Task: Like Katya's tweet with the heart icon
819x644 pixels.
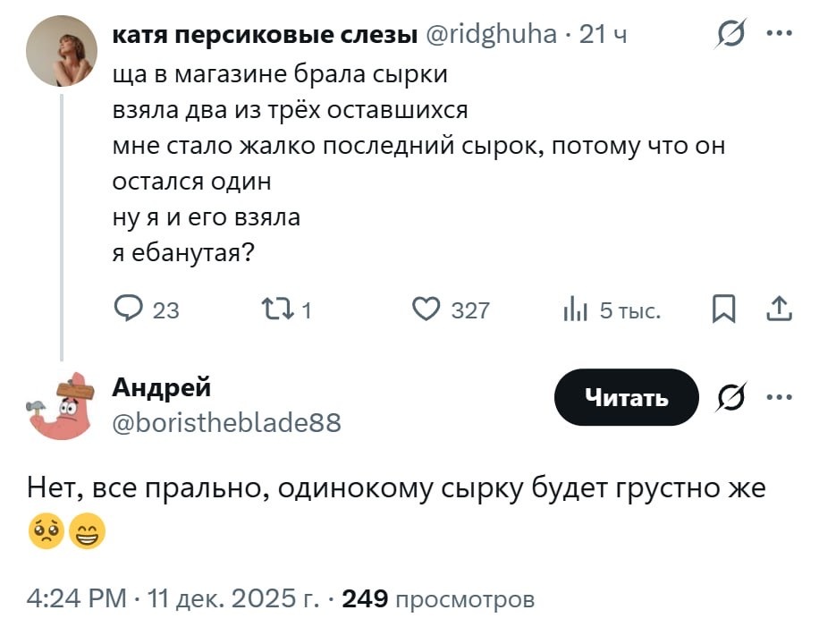Action: pos(426,309)
